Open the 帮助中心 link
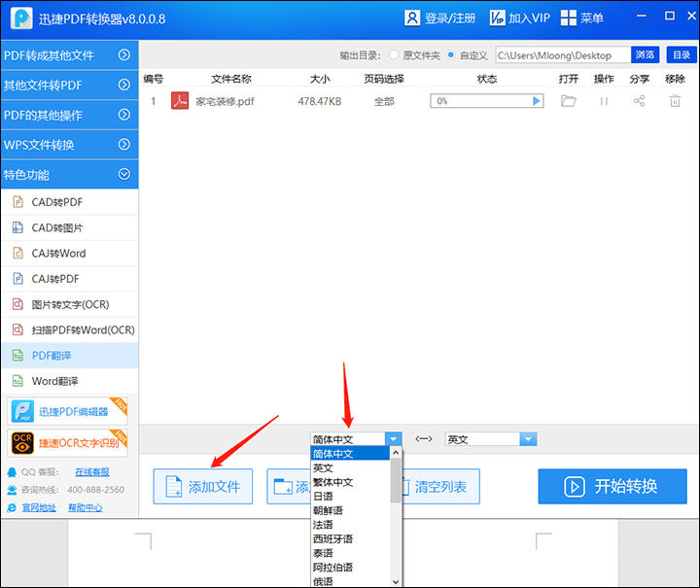The height and width of the screenshot is (588, 700). pos(85,507)
